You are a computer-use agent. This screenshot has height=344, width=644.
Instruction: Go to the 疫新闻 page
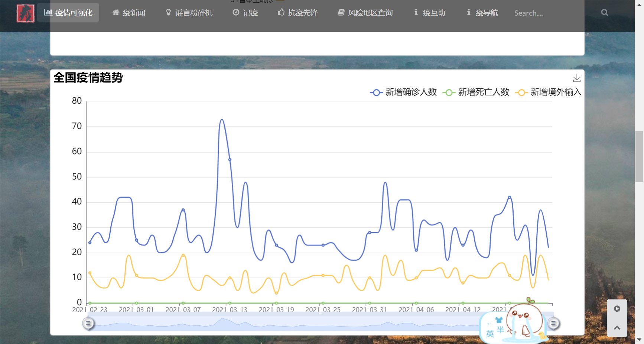point(129,13)
